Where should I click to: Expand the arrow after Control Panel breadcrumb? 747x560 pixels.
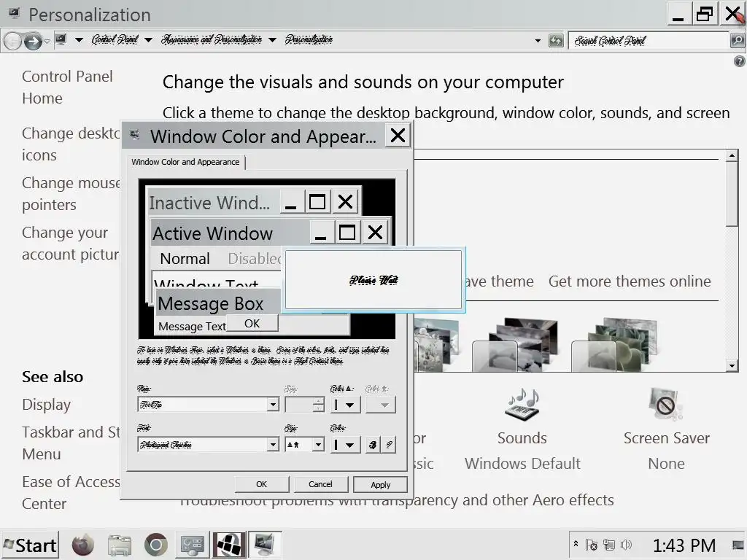coord(148,40)
